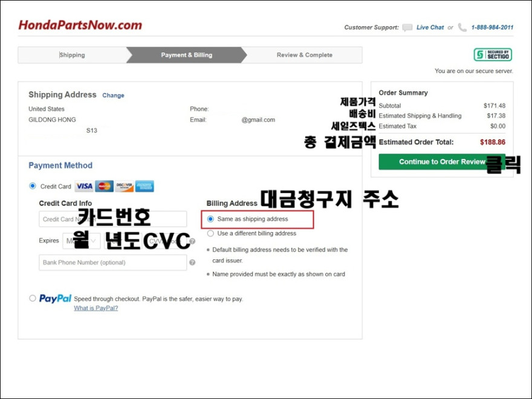Select the Credit Card payment radio button
The image size is (532, 399).
point(33,186)
